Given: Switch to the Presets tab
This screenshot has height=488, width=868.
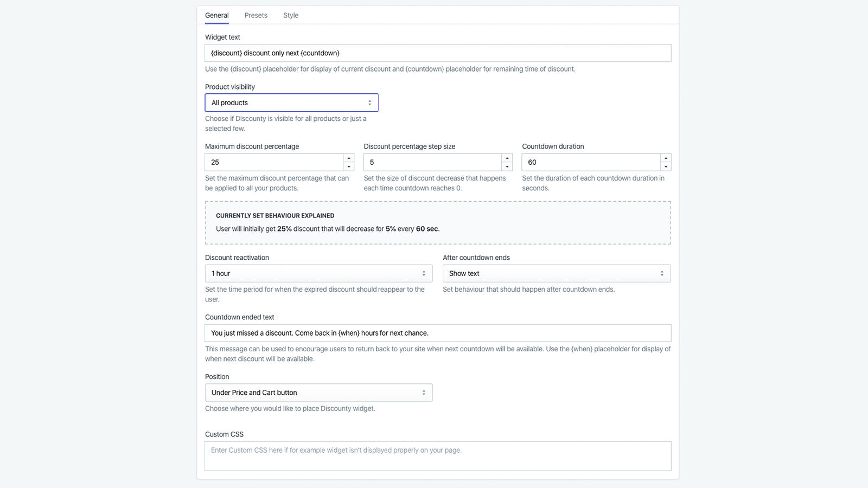Looking at the screenshot, I should click(256, 15).
